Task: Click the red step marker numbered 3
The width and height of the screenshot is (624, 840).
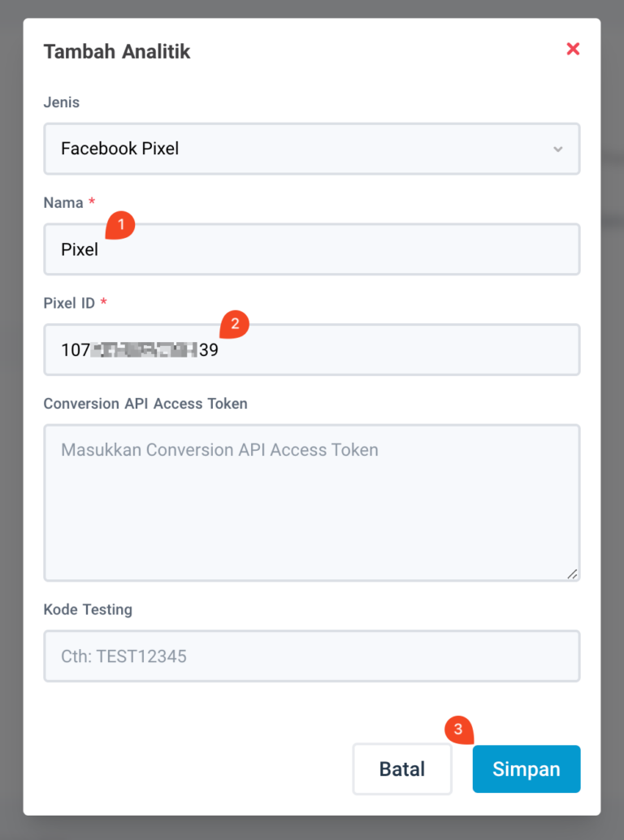Action: point(457,730)
